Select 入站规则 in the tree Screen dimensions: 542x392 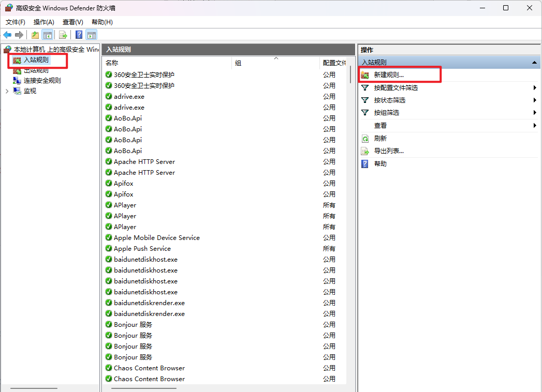click(x=36, y=60)
